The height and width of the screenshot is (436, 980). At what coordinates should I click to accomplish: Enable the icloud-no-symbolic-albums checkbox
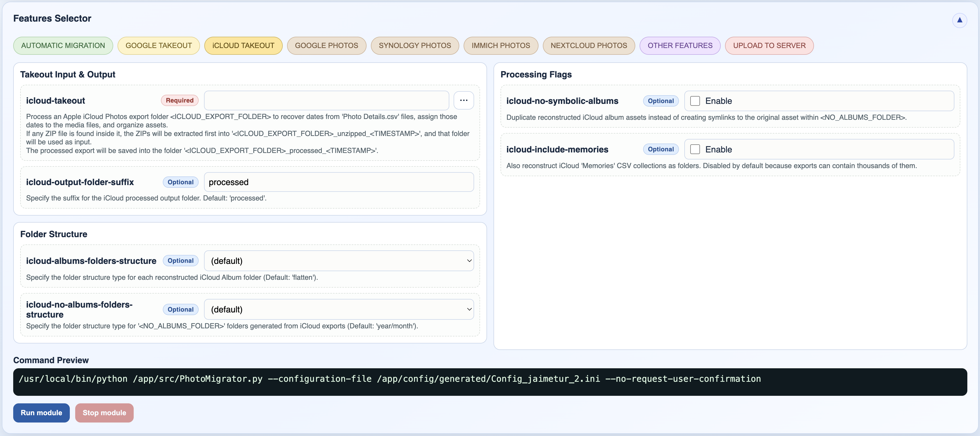695,101
